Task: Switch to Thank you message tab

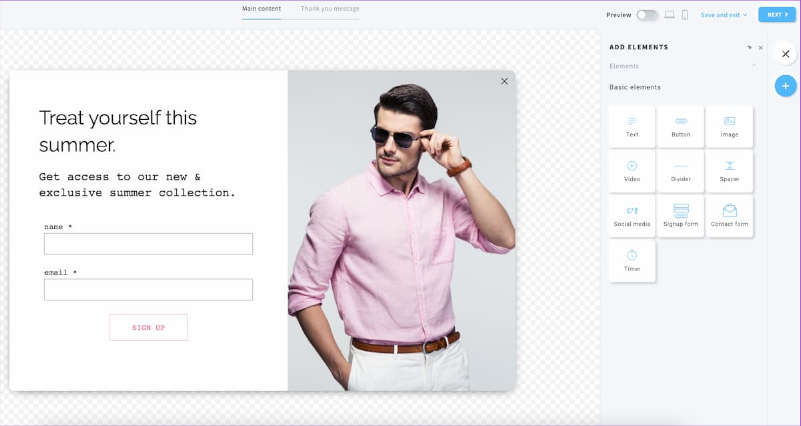Action: pyautogui.click(x=330, y=9)
